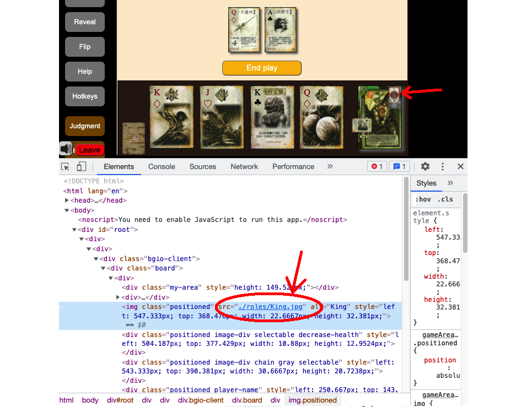Viewport: 532px width, 407px height.
Task: Edit the height style property
Action: 438,300
